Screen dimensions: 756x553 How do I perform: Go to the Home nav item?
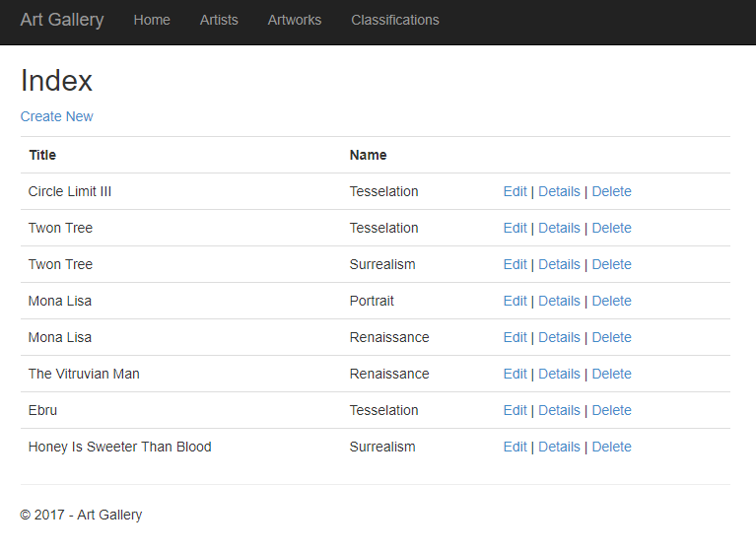[x=152, y=20]
